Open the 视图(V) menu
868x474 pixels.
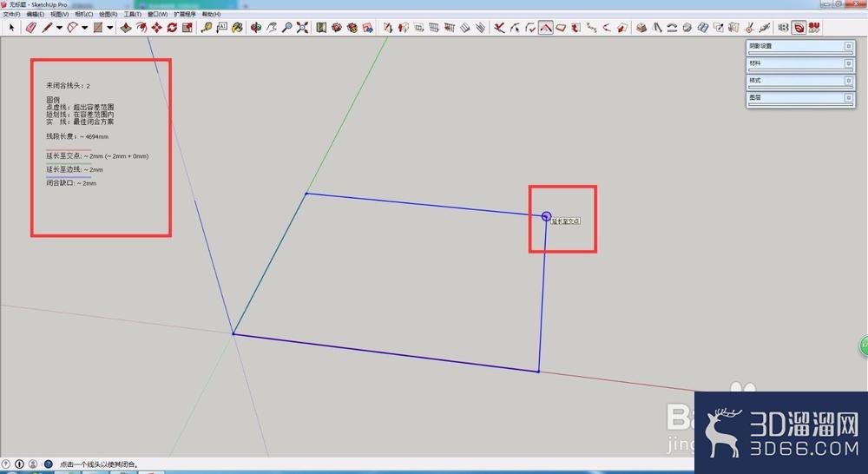(60, 15)
